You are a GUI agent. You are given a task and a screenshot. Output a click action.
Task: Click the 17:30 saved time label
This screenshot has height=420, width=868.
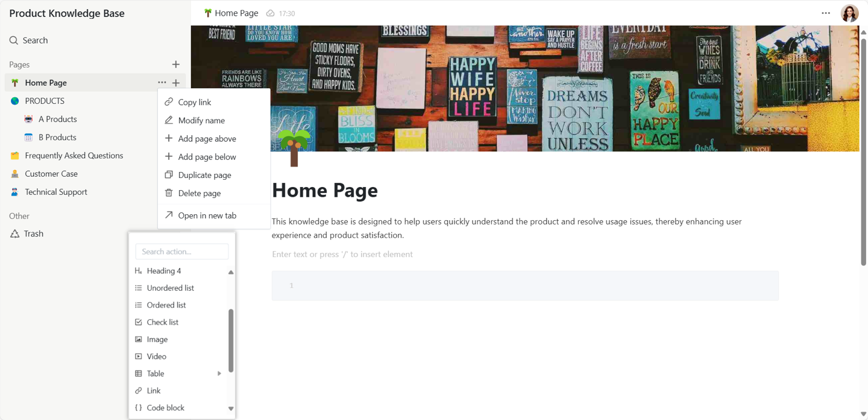(287, 13)
